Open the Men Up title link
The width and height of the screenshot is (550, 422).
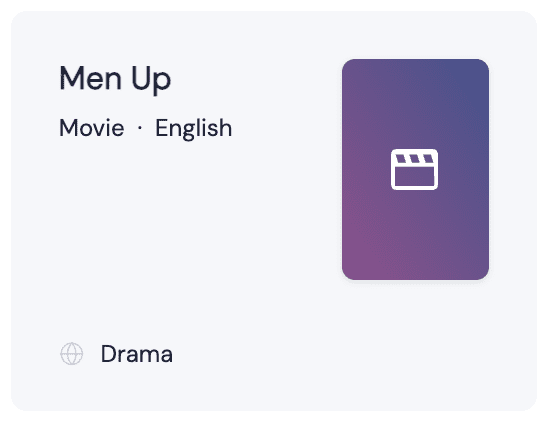tap(115, 79)
